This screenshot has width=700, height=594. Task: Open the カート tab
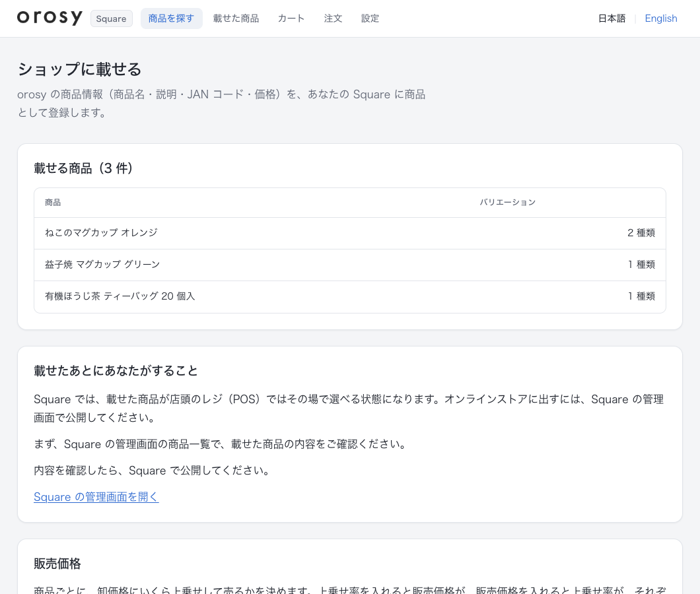(x=291, y=18)
